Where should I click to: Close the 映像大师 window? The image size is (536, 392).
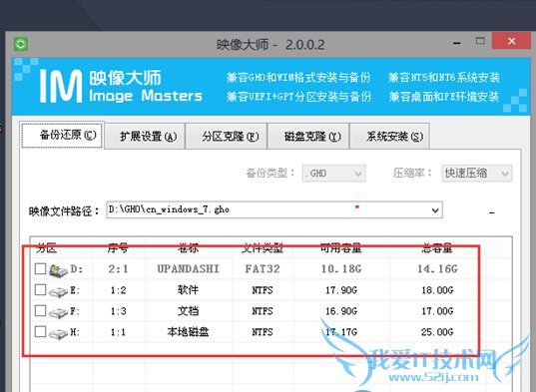coord(511,41)
